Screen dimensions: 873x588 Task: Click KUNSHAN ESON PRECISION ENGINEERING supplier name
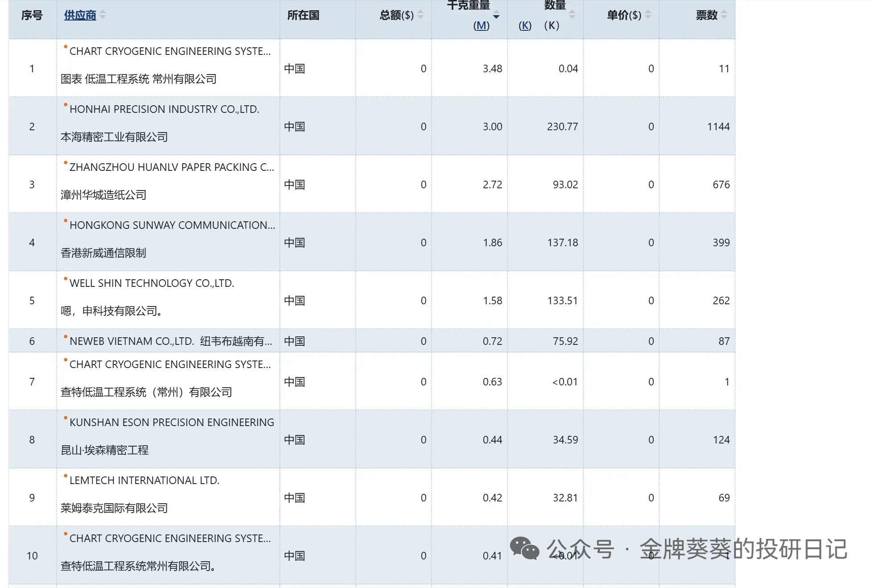tap(171, 422)
